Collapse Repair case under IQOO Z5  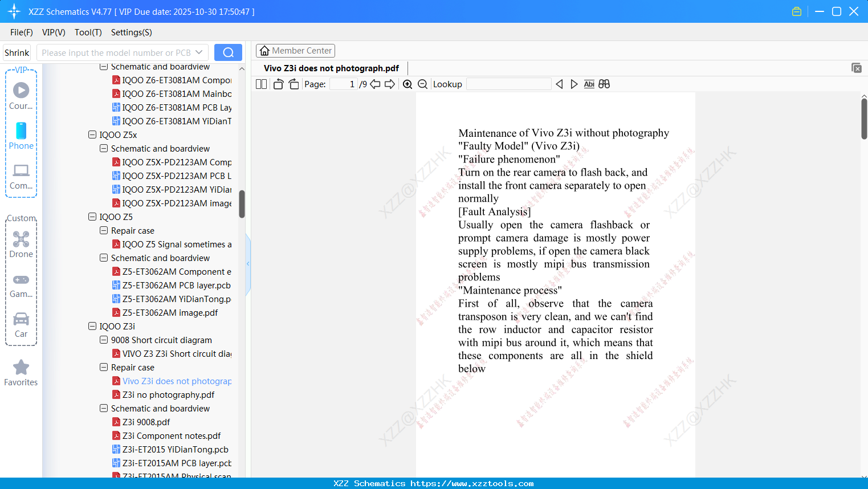coord(104,231)
